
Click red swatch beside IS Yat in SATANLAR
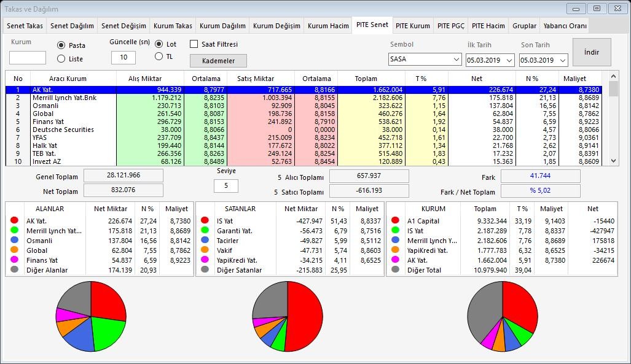[x=205, y=220]
